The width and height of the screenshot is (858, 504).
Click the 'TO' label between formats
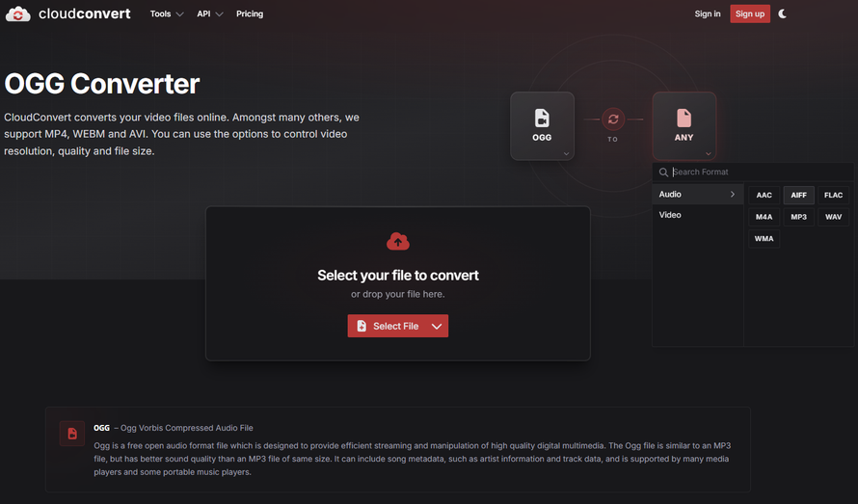point(613,140)
